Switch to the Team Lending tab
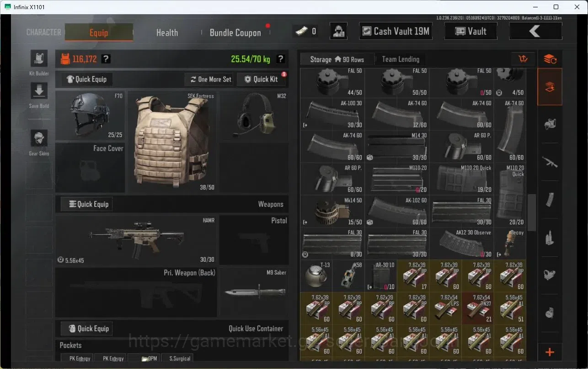This screenshot has height=369, width=588. [401, 59]
